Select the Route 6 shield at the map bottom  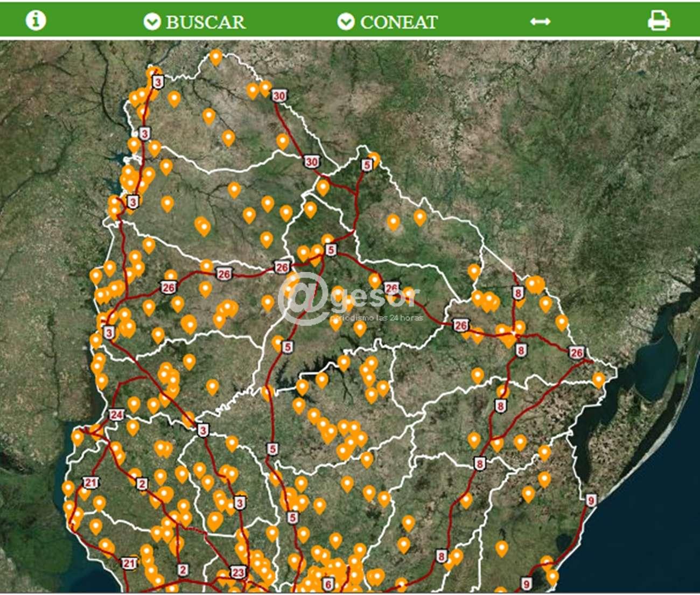[327, 584]
